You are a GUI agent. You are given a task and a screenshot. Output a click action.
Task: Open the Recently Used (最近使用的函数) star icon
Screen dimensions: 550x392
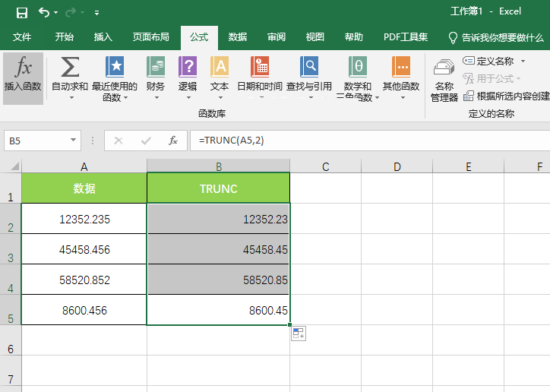[115, 68]
